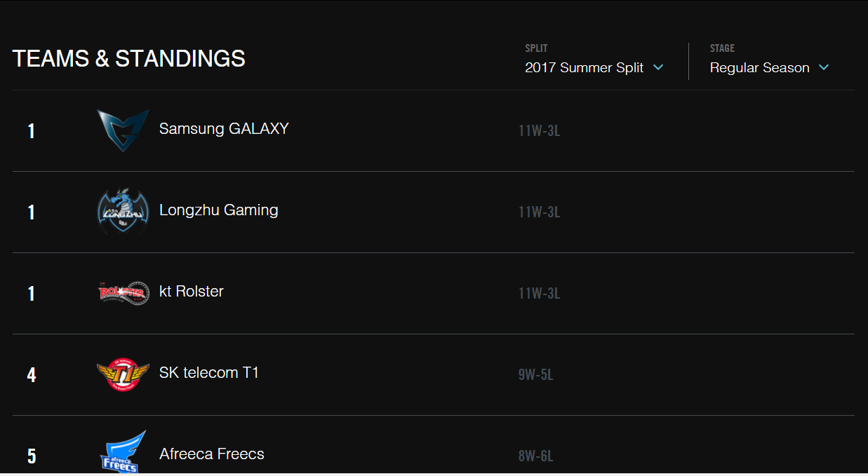Open Longzhu Gaming team name link
Viewport: 868px width, 476px height.
point(219,210)
